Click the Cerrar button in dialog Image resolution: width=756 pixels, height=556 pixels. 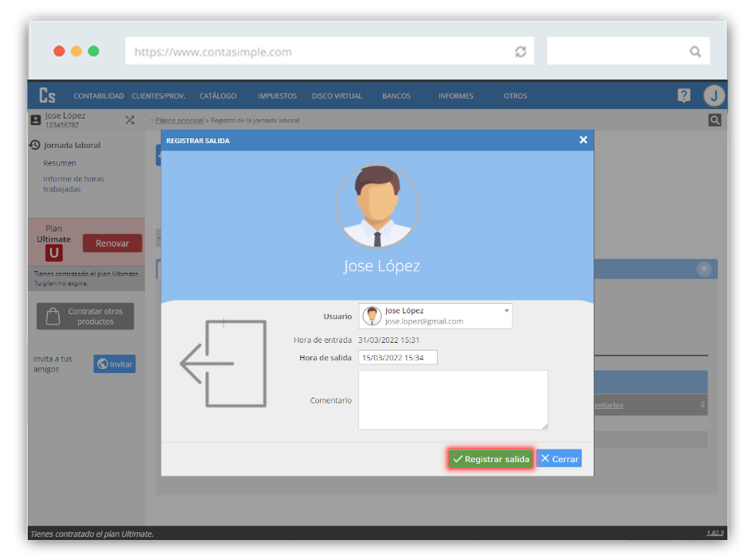click(559, 459)
